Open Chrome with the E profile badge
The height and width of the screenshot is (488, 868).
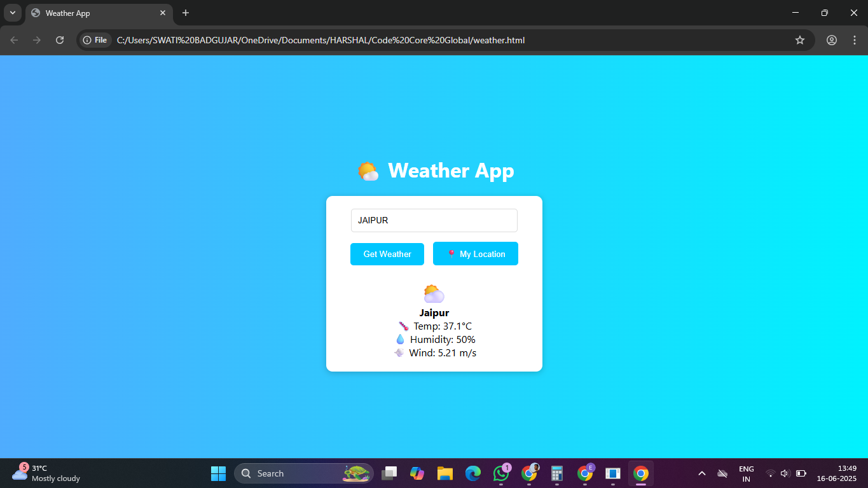[585, 473]
